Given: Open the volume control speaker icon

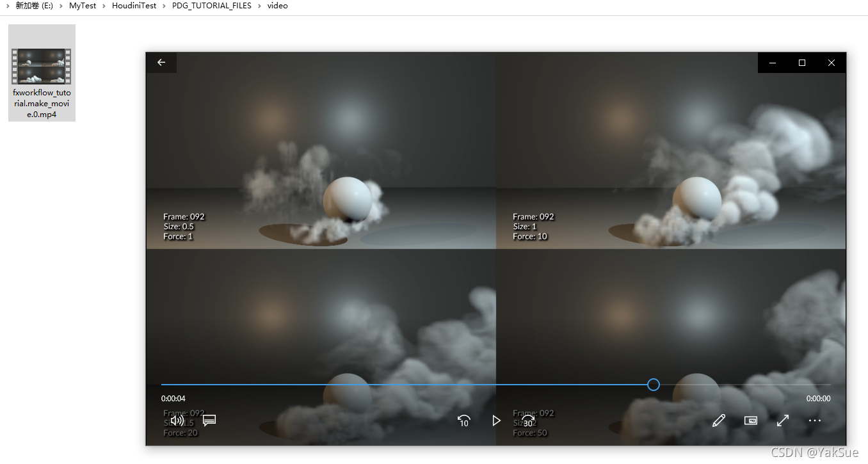Looking at the screenshot, I should [x=177, y=420].
